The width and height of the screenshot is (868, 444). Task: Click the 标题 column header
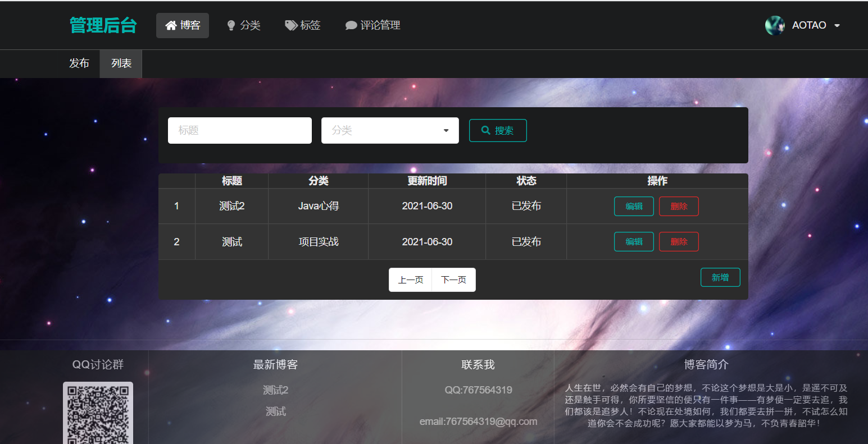[x=232, y=181]
